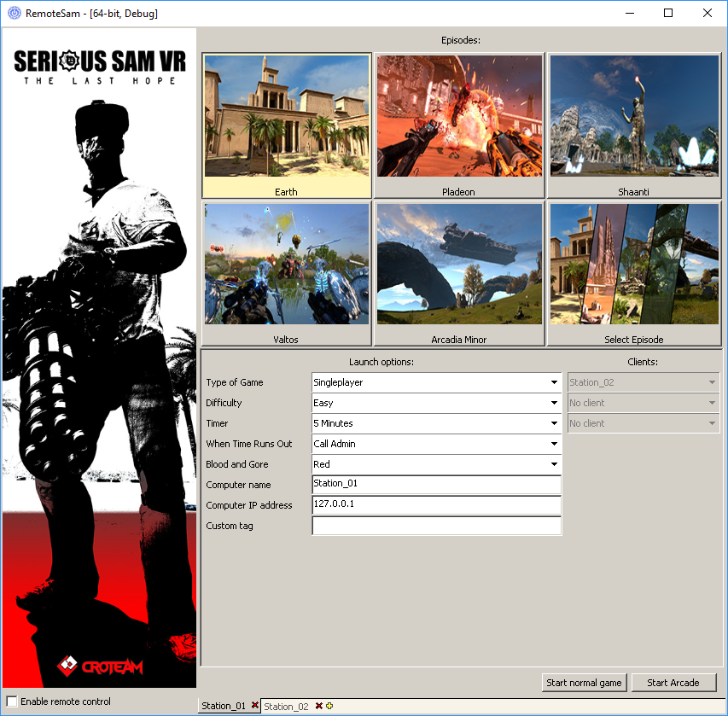Click the Launch options: heading
Viewport: 728px width, 716px height.
[381, 362]
